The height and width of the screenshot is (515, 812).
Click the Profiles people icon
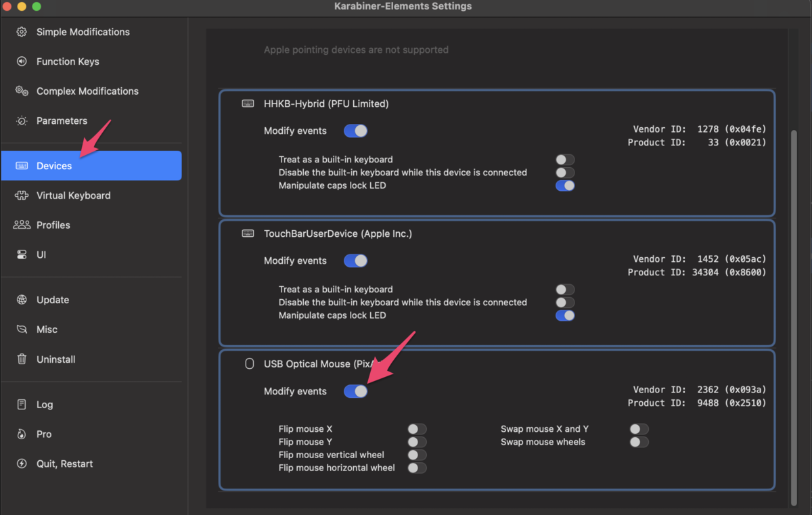click(x=22, y=225)
